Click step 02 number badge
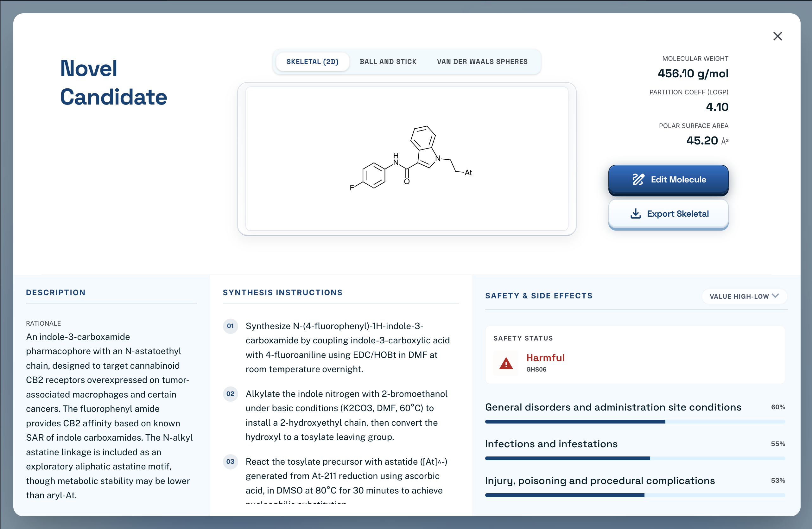Screen dimensions: 812x529 pos(230,394)
